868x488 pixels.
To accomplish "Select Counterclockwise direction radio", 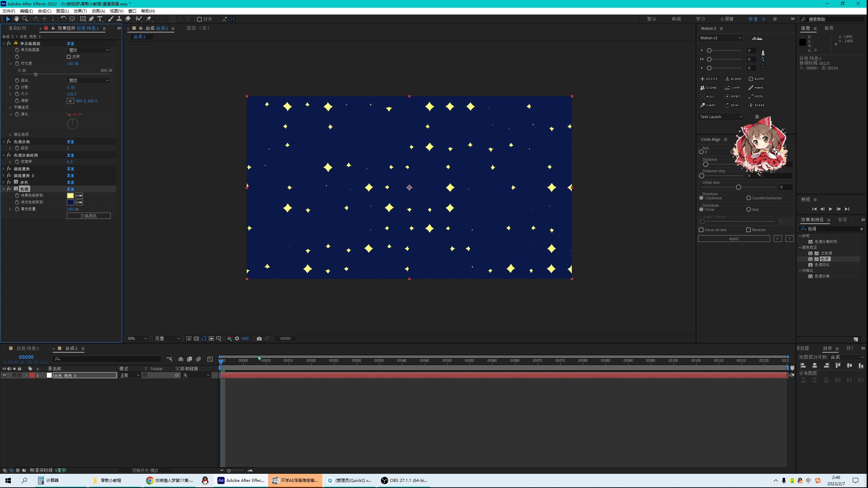I will 748,198.
